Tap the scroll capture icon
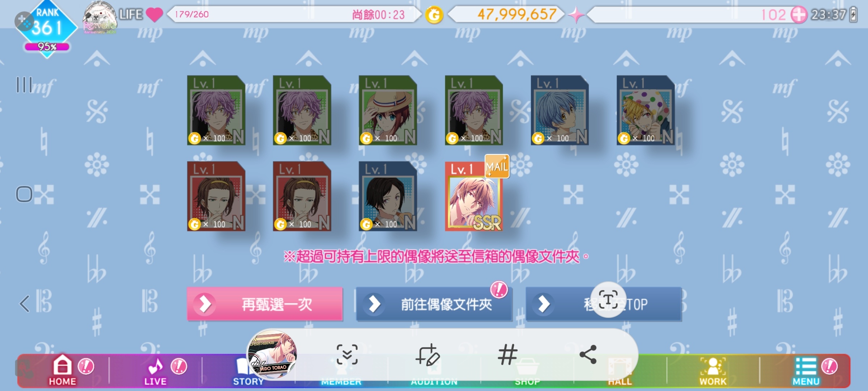The height and width of the screenshot is (391, 868). point(347,354)
